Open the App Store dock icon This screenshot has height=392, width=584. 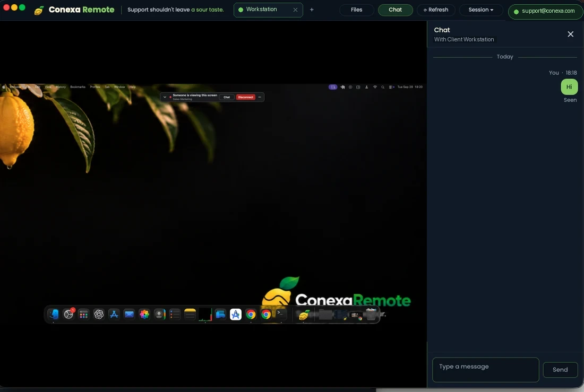tap(114, 314)
